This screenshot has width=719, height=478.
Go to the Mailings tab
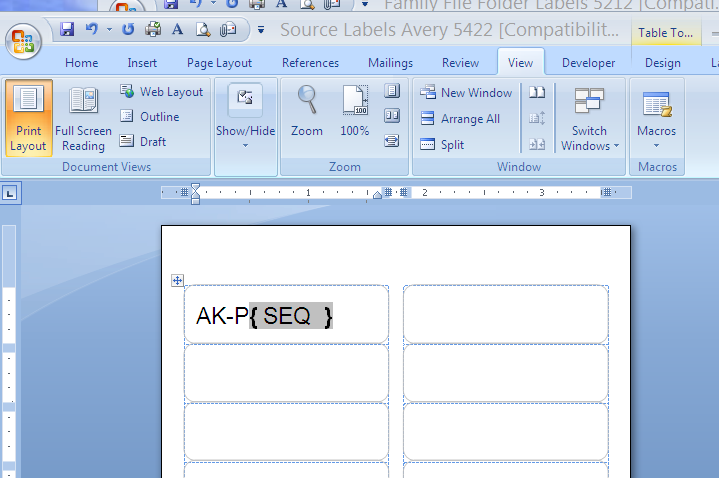(390, 63)
